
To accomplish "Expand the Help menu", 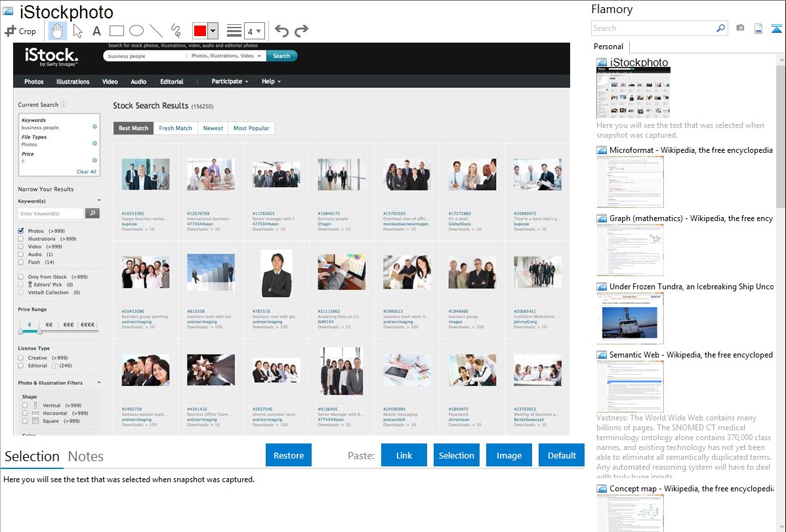I will point(271,81).
